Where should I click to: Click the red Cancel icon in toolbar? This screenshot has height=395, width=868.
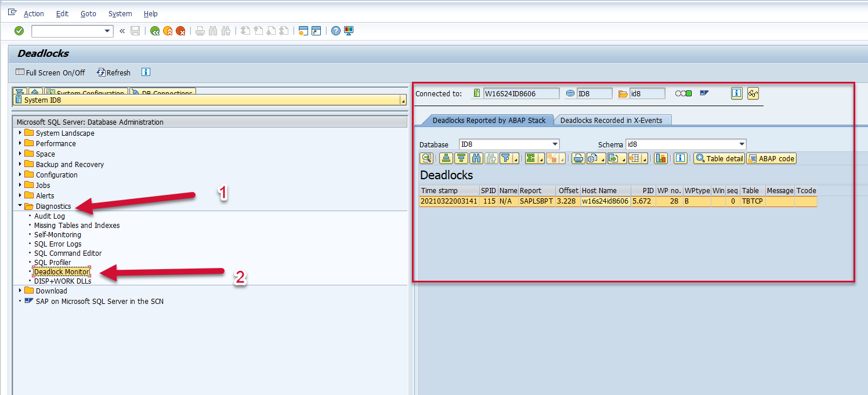180,31
